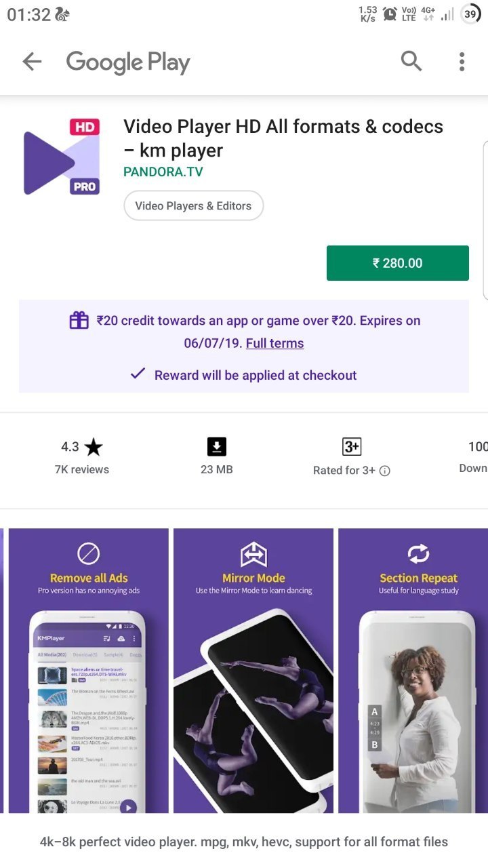Open the Remove all Ads screenshot
488x868 pixels.
click(x=88, y=671)
